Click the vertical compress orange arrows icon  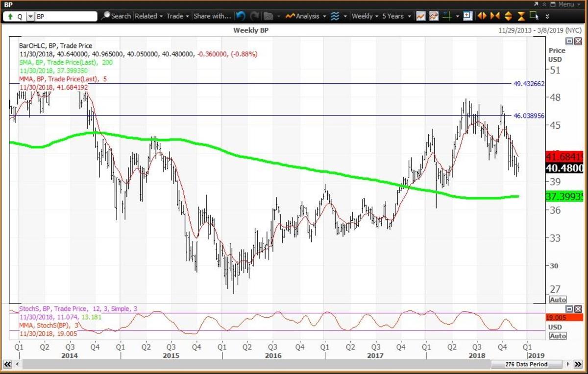coord(521,16)
